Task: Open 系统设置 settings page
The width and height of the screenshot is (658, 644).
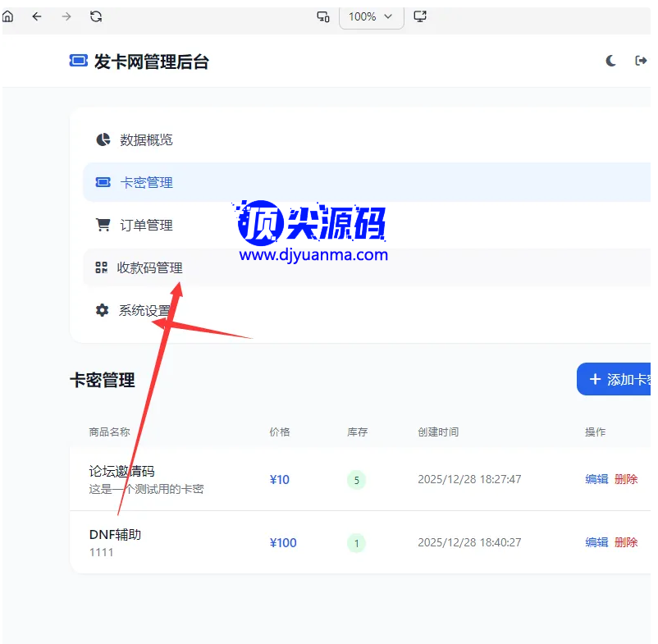Action: (x=144, y=311)
